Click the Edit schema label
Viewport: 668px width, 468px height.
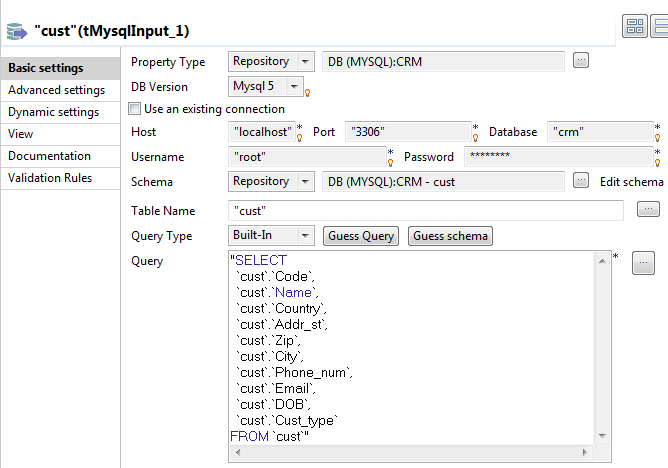click(631, 182)
